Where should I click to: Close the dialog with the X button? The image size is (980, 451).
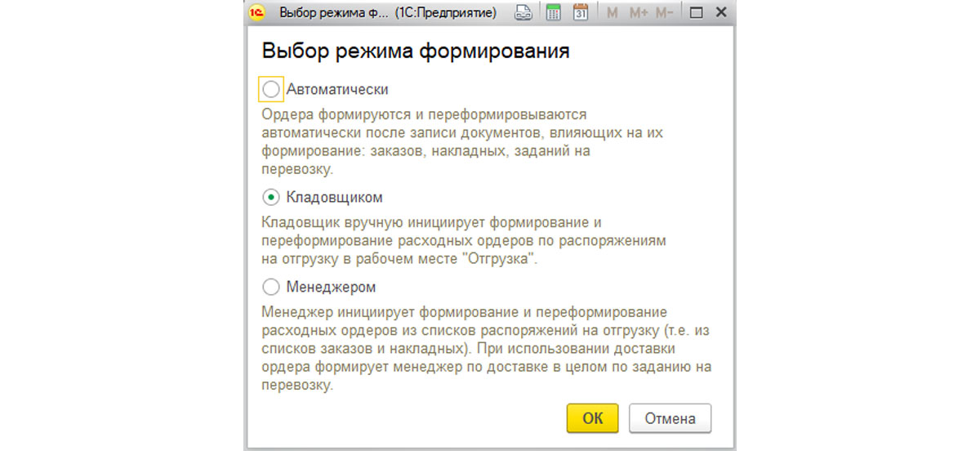(x=720, y=13)
